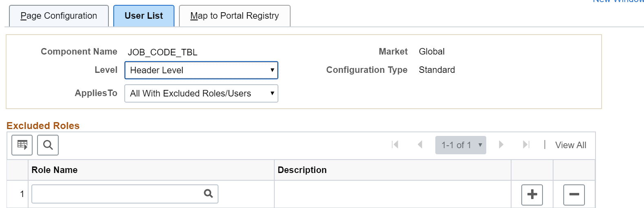644x208 pixels.
Task: Delete row 1 with minus button
Action: (574, 195)
